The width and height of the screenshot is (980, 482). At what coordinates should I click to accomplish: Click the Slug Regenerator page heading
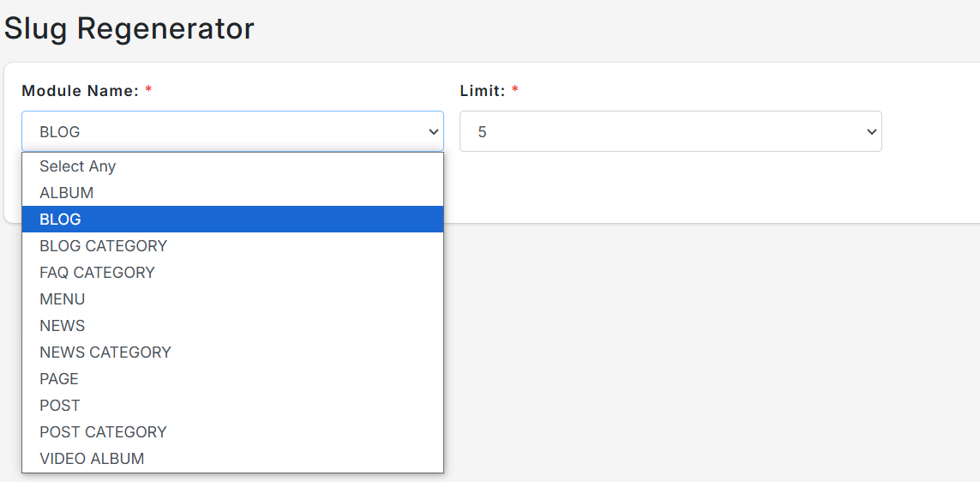129,29
